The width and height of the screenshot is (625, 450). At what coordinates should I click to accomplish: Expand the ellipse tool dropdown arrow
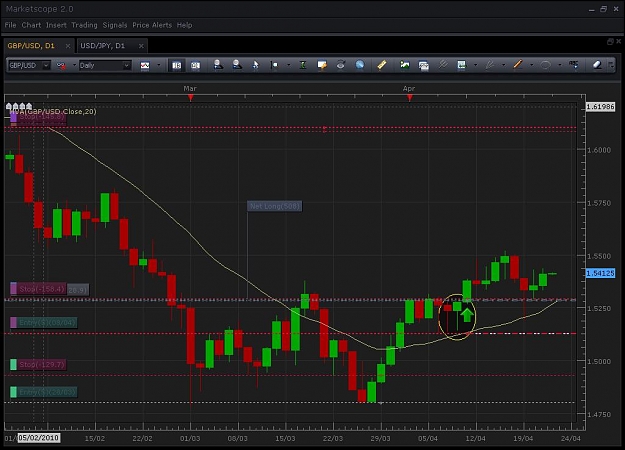tap(560, 65)
